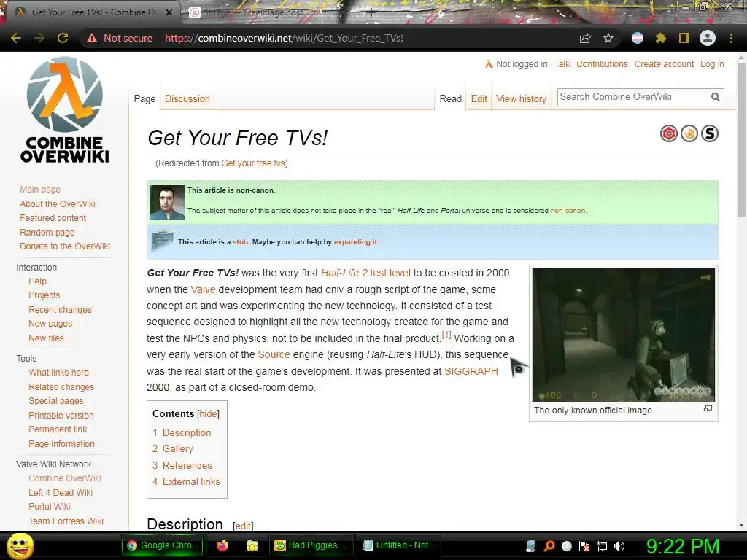The image size is (747, 560).
Task: Reload the page with refresh icon
Action: pos(63,38)
